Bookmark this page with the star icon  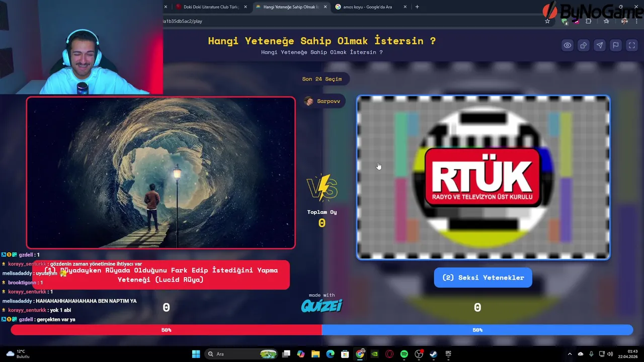pyautogui.click(x=547, y=21)
